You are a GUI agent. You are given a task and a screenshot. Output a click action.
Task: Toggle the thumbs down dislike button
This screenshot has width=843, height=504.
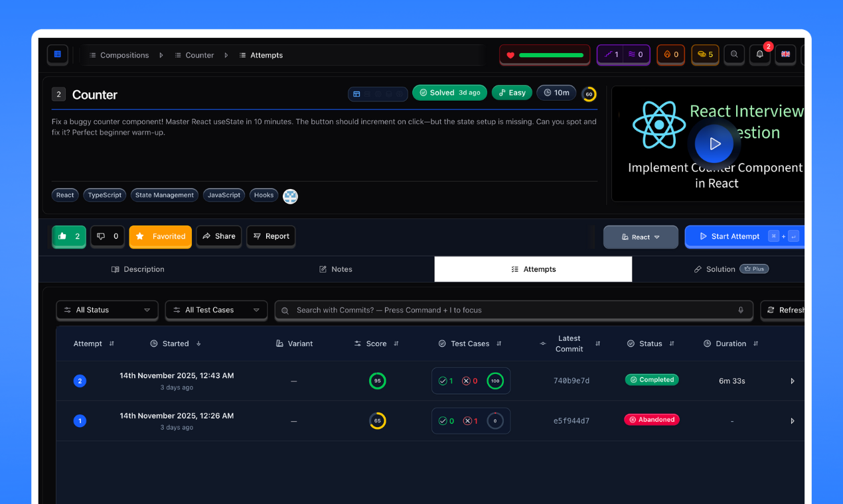108,236
